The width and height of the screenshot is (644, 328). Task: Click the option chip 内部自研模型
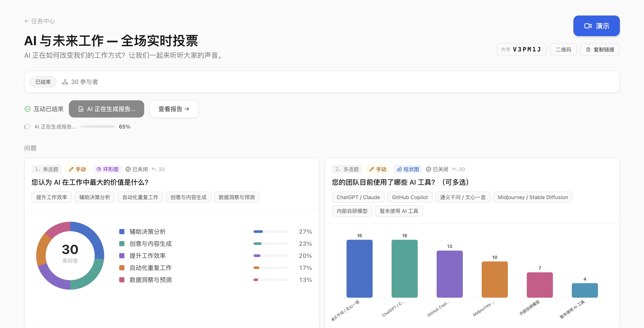click(352, 211)
